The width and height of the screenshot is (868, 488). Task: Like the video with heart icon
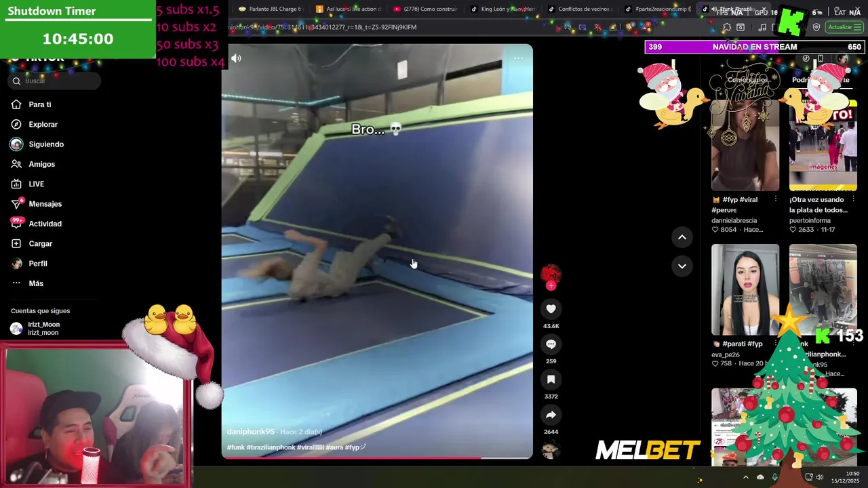[x=551, y=309]
